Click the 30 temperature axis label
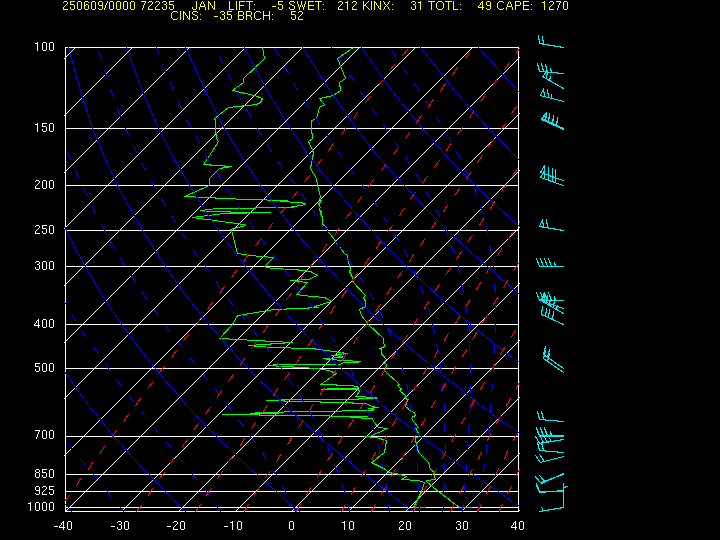The height and width of the screenshot is (540, 720). click(x=461, y=526)
